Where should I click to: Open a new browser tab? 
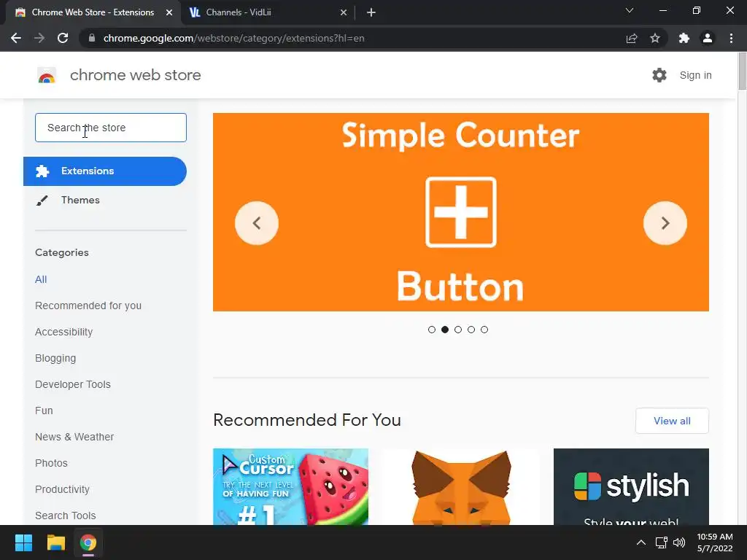pos(371,12)
